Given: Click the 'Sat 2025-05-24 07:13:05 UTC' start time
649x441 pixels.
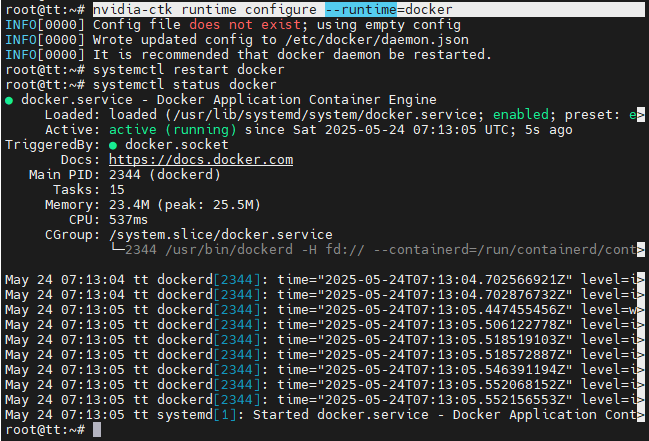Looking at the screenshot, I should tap(401, 130).
